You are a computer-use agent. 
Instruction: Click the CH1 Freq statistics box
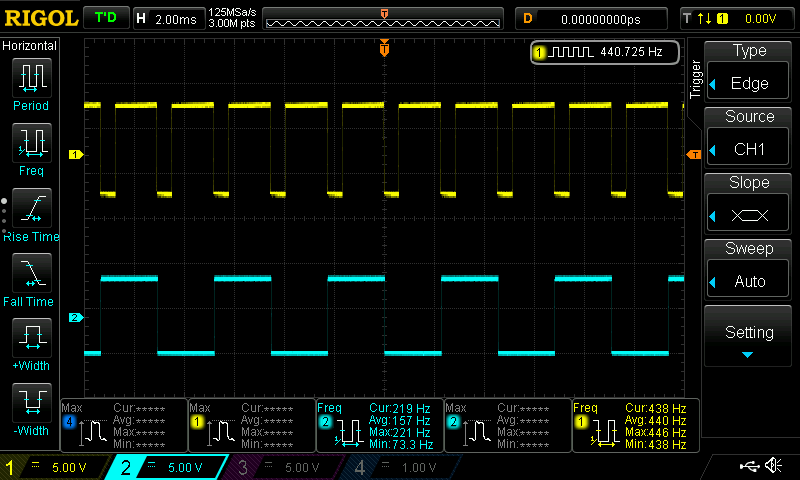635,425
